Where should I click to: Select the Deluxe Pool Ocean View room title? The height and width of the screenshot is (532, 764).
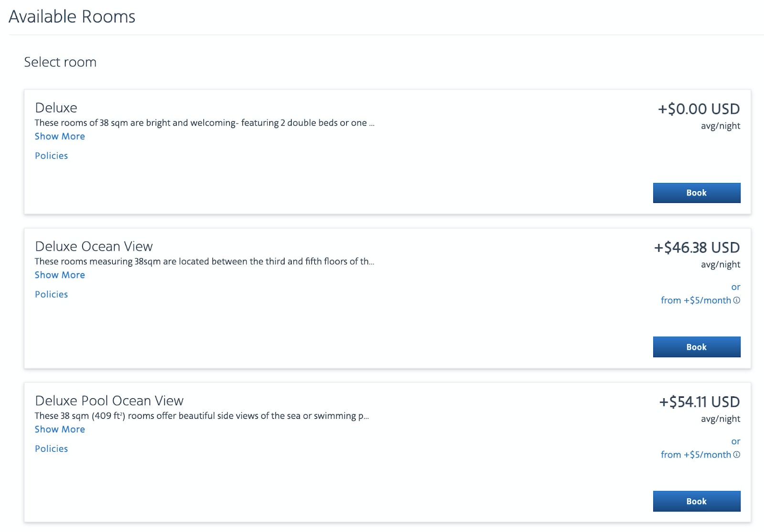[109, 401]
